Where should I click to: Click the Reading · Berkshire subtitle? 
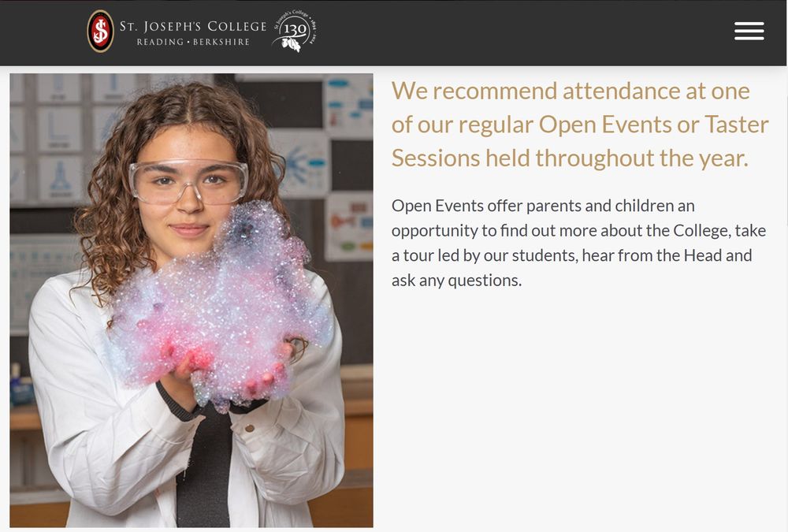193,42
